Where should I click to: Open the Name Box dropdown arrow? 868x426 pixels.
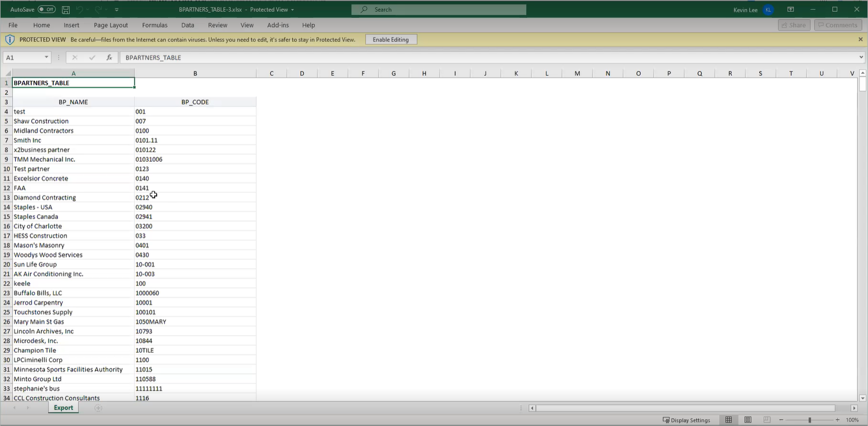coord(46,57)
